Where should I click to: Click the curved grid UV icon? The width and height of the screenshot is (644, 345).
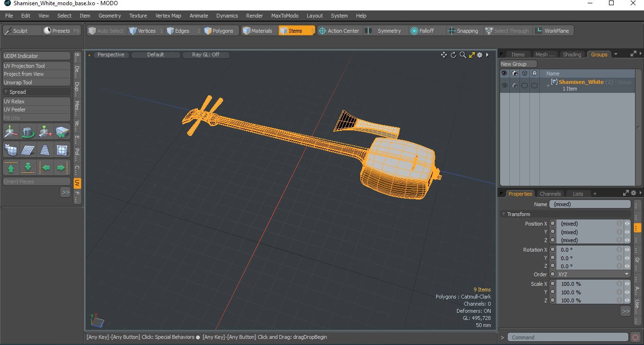coord(11,150)
